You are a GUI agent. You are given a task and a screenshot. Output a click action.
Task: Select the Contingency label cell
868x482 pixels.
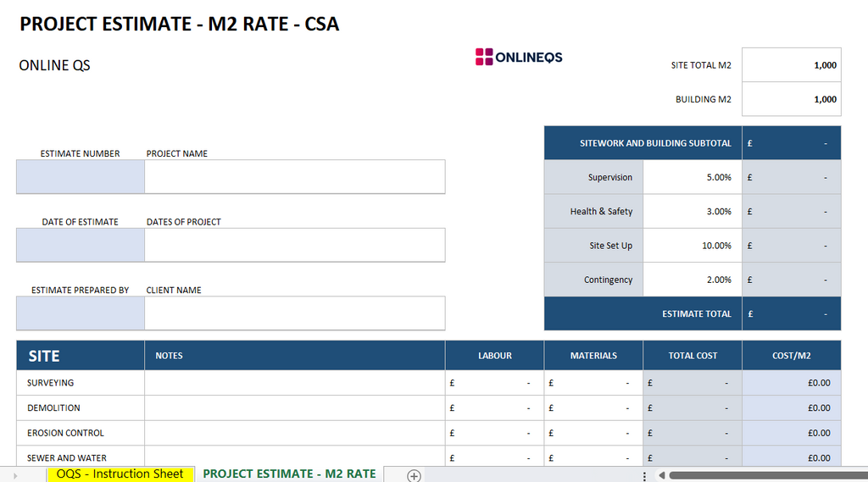(x=593, y=280)
